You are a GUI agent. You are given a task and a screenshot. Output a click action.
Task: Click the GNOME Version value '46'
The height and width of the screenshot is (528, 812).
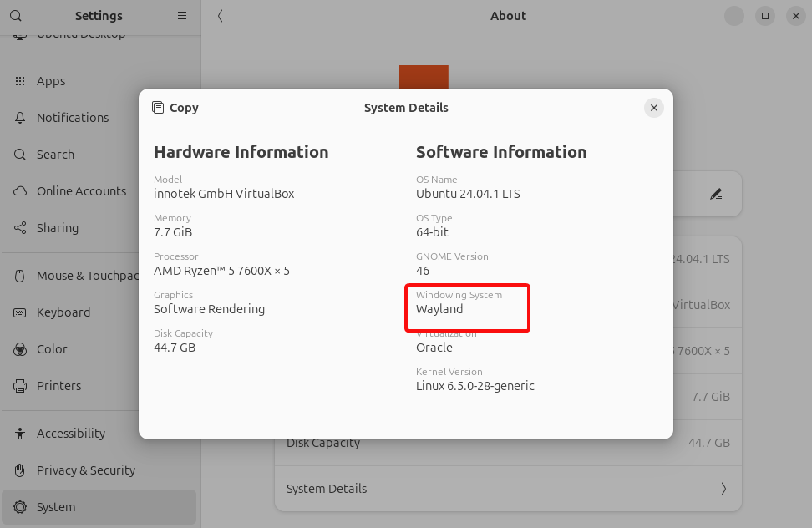[423, 271]
